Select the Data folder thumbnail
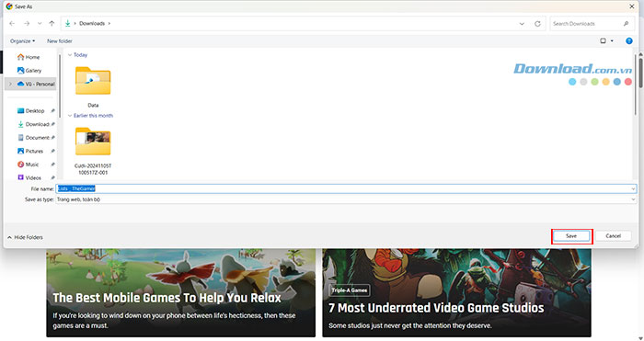This screenshot has width=644, height=341. coord(93,81)
